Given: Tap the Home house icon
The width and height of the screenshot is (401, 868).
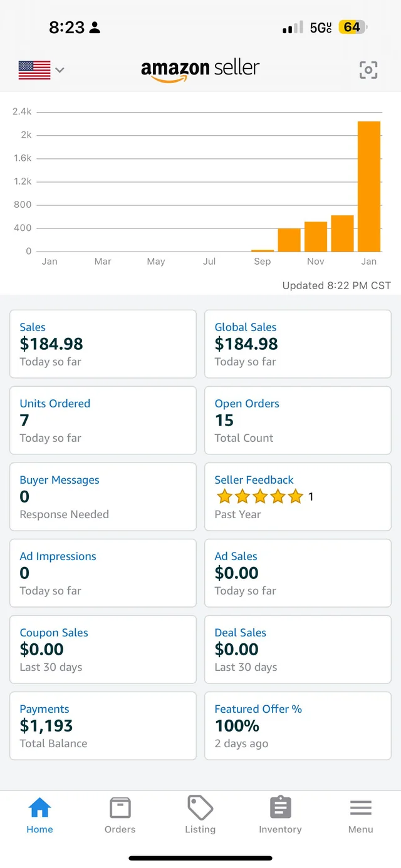Looking at the screenshot, I should [39, 808].
